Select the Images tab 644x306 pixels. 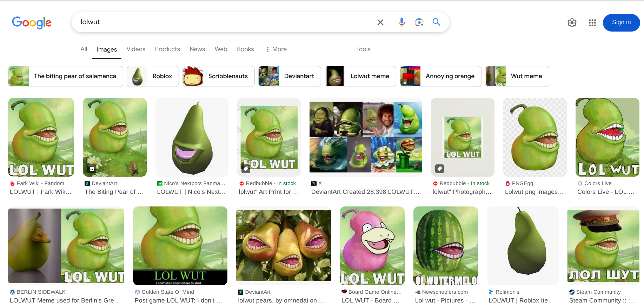pos(107,49)
